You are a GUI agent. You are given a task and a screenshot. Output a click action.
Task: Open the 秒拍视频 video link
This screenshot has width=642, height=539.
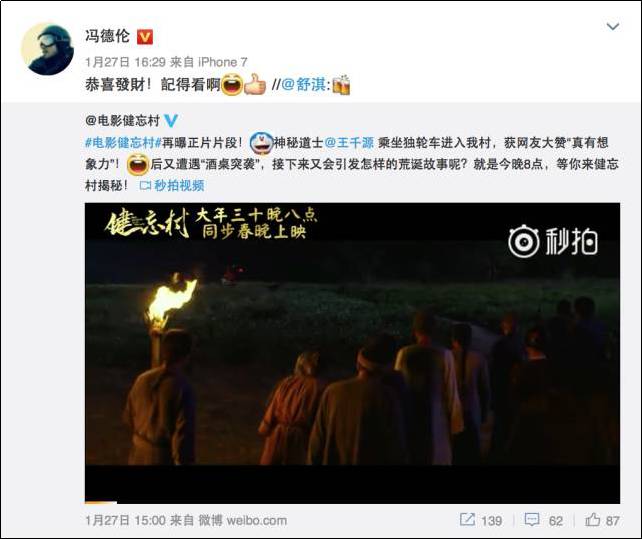click(x=172, y=186)
